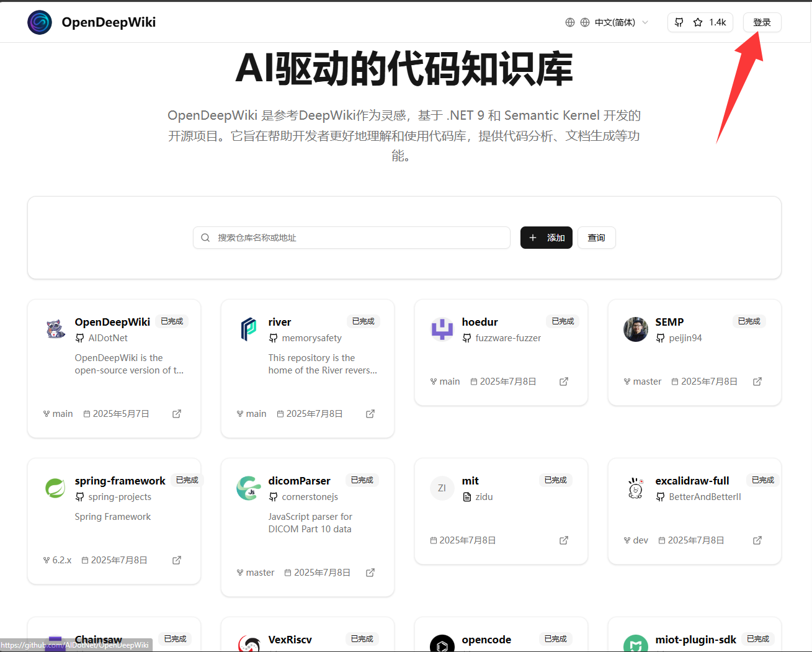Open the spring-framework repository card
812x652 pixels.
coord(114,520)
